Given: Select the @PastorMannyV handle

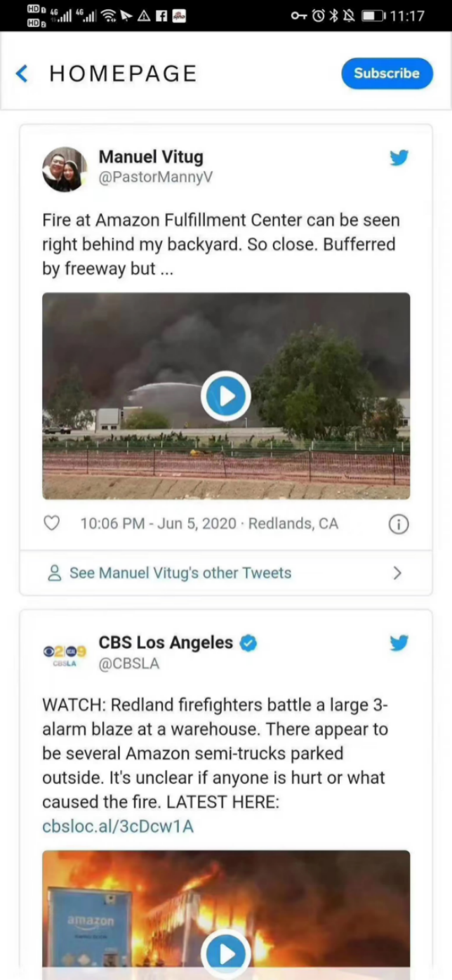Looking at the screenshot, I should tap(155, 178).
